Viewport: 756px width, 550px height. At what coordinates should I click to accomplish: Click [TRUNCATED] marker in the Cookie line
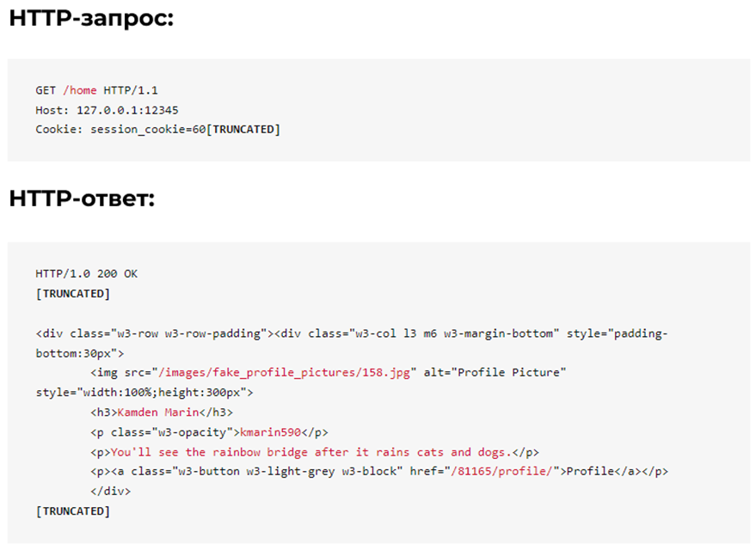tap(243, 130)
